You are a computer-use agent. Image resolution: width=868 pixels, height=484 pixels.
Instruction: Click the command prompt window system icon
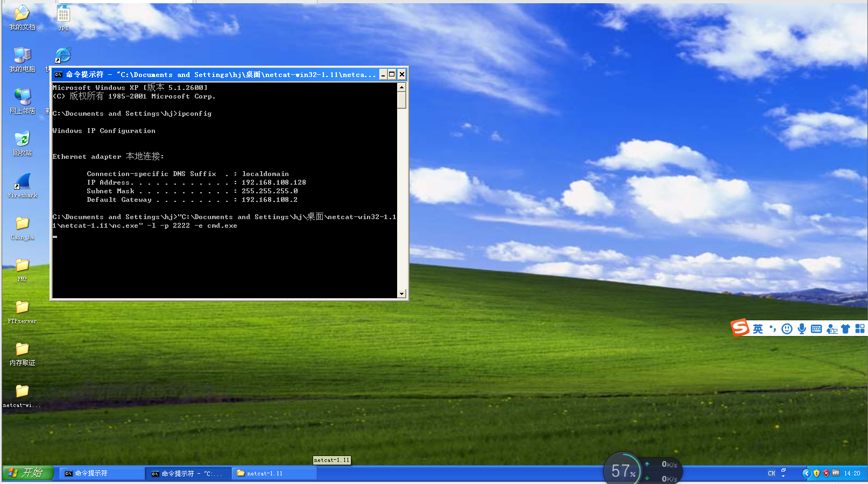(59, 74)
